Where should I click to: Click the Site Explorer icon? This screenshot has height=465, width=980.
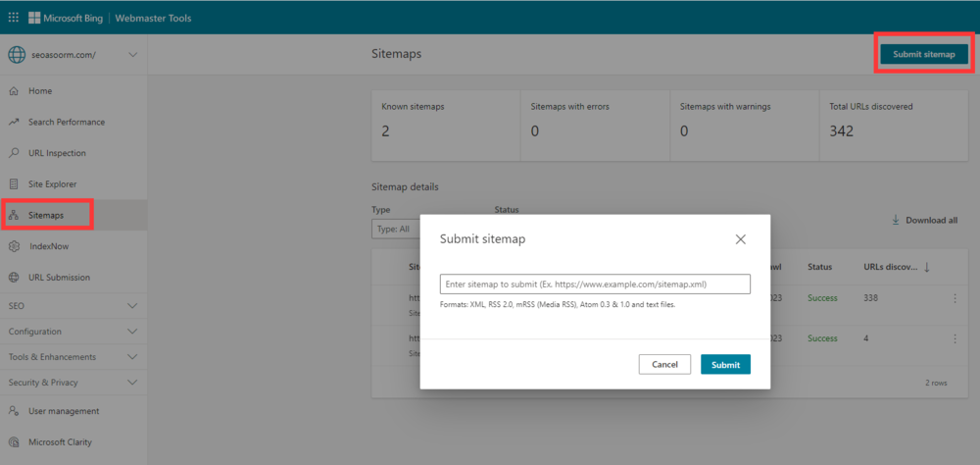click(x=14, y=184)
